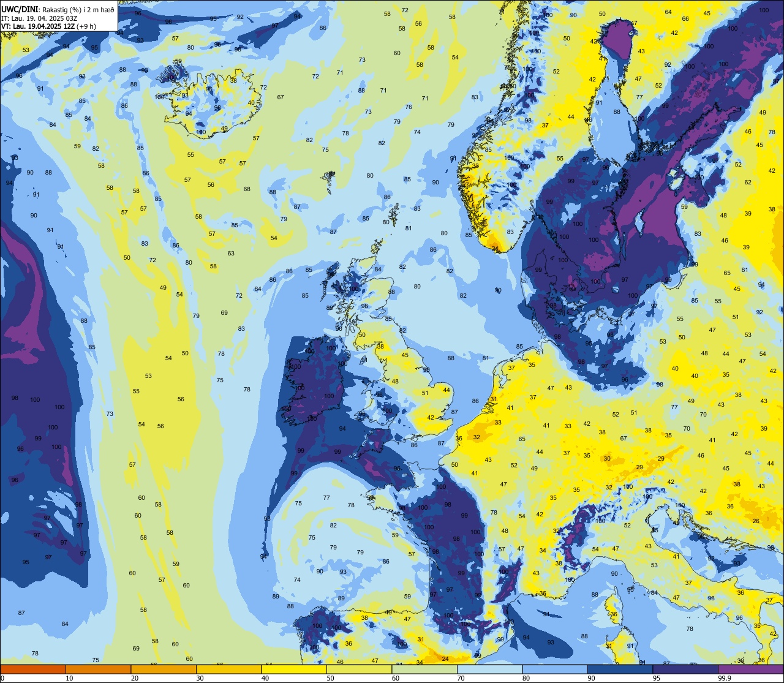Click the amber 20–30% legend swatch
The height and width of the screenshot is (683, 784).
[x=164, y=670]
